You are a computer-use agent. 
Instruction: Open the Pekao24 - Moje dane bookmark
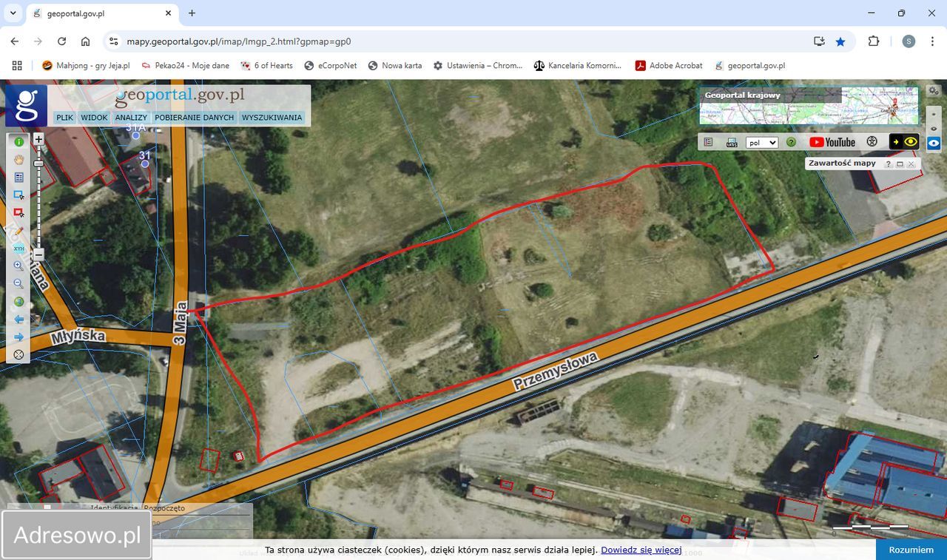[185, 65]
